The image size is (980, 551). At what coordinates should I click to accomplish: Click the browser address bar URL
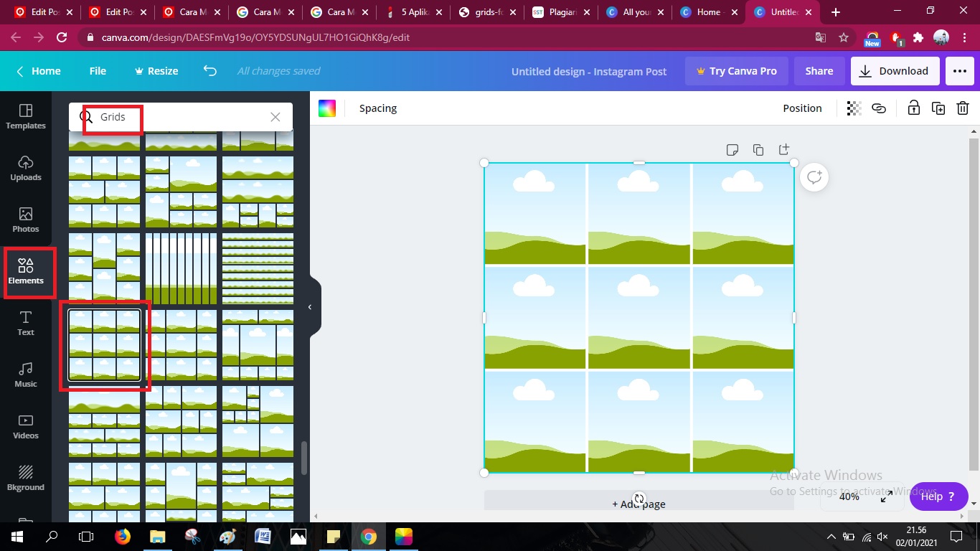(255, 37)
